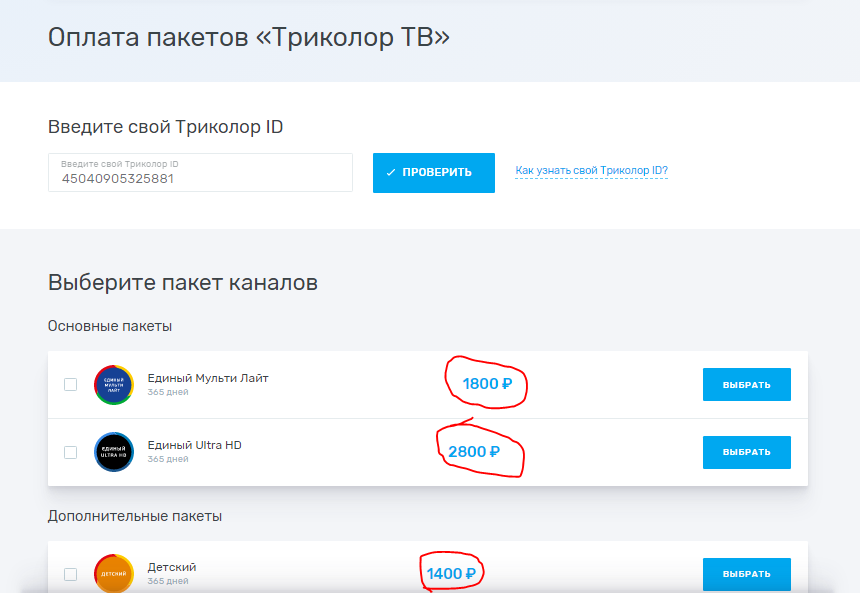Viewport: 860px width, 593px height.
Task: Click '365 дней' under Единый Ultra HD
Action: click(168, 459)
